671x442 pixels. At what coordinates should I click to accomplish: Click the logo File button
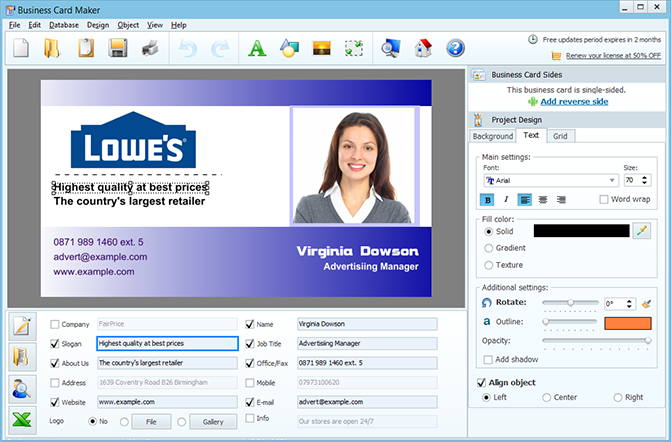(x=151, y=422)
